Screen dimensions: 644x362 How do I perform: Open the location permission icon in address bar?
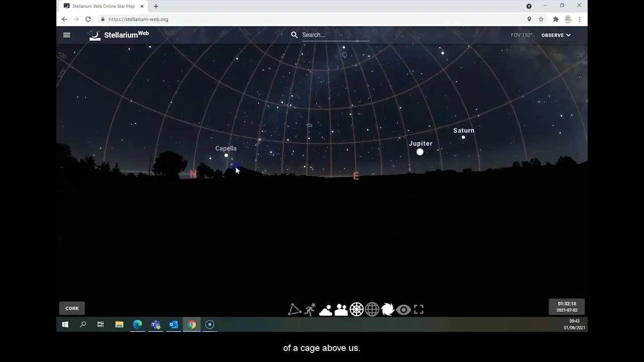click(529, 19)
